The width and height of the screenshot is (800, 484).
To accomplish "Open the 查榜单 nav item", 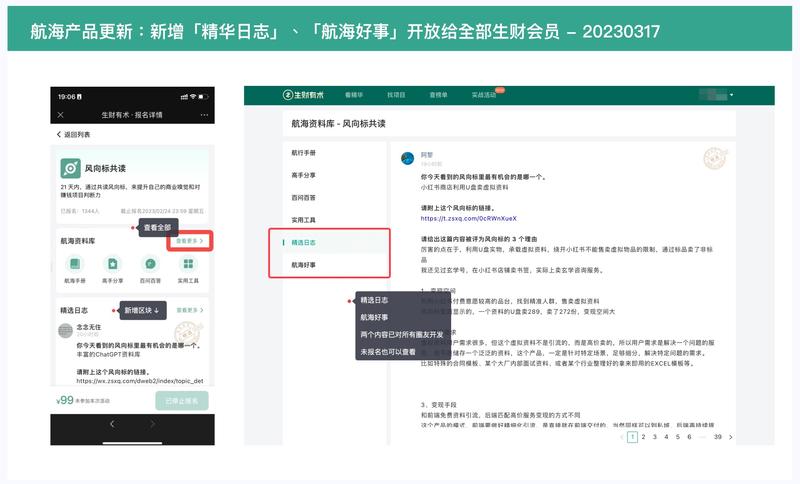I will [x=438, y=95].
